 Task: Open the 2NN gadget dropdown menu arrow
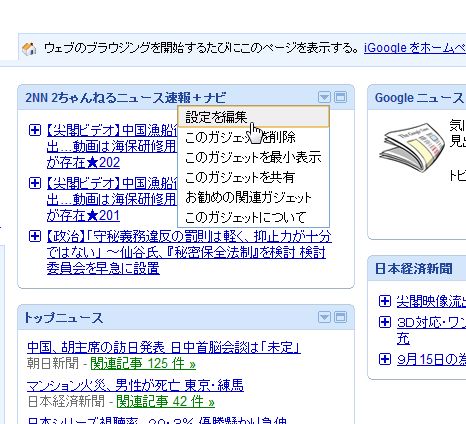tap(324, 97)
